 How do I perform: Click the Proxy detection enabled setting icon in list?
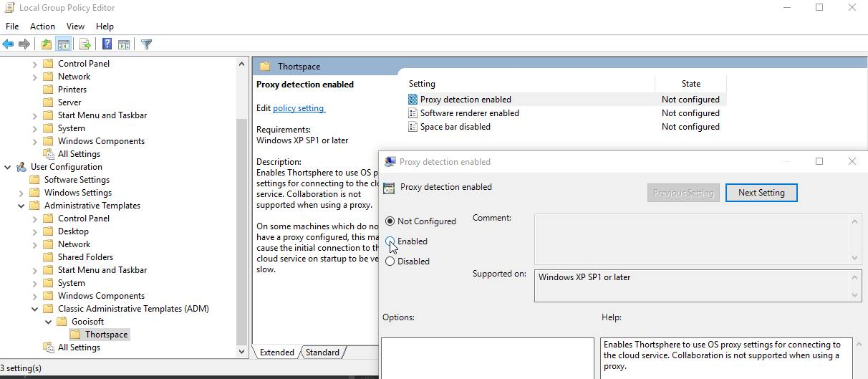pos(413,100)
